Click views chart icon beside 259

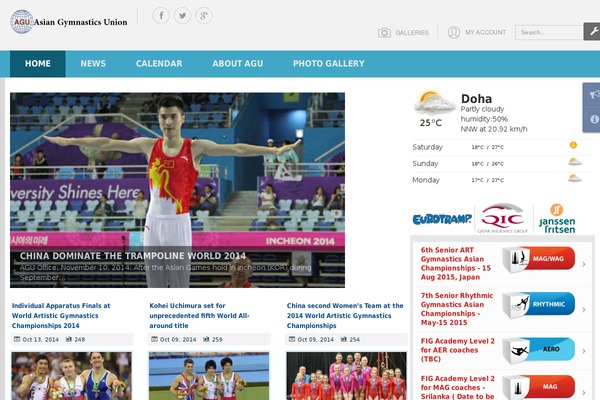tap(206, 339)
